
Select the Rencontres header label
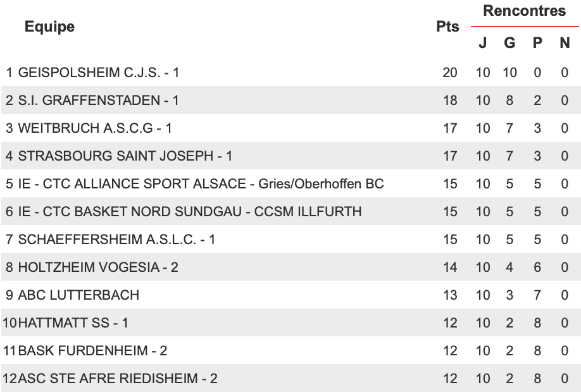tap(524, 11)
